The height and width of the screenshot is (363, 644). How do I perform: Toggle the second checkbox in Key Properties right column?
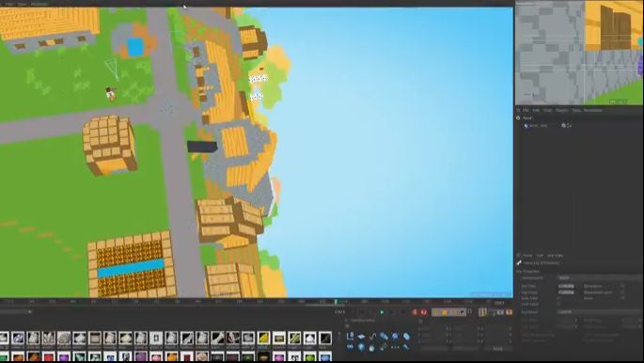[622, 292]
